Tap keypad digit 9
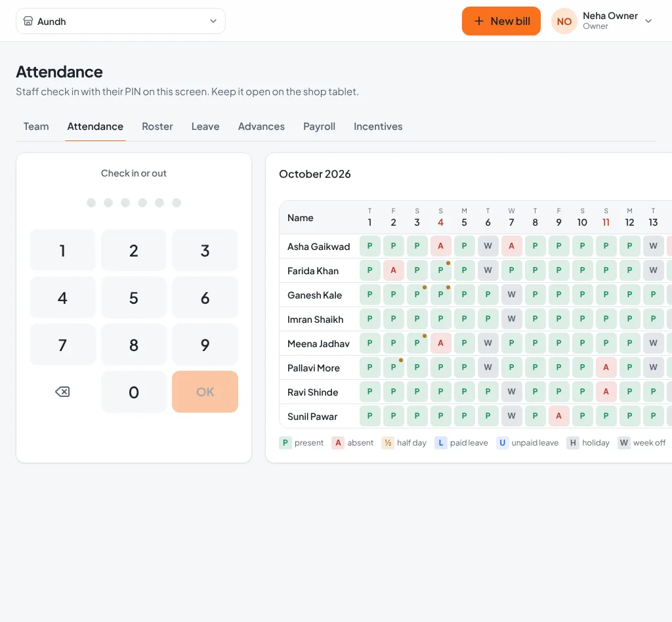This screenshot has width=672, height=622. tap(205, 344)
